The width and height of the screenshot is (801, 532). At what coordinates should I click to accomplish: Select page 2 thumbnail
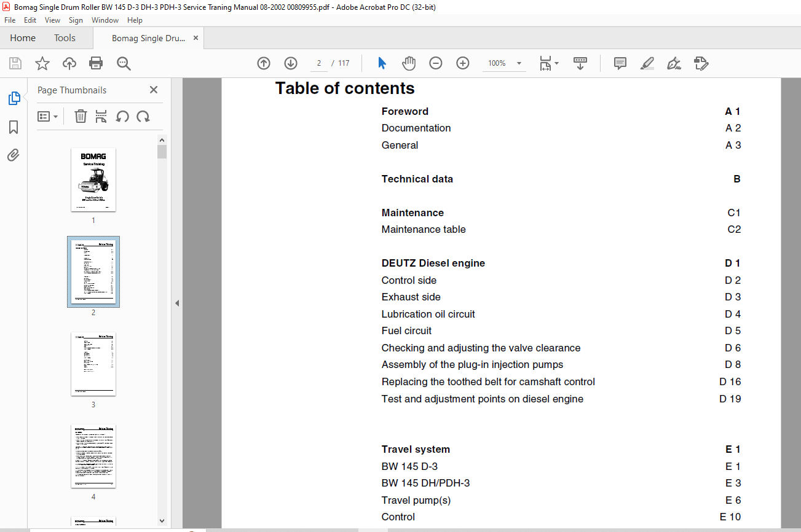93,272
